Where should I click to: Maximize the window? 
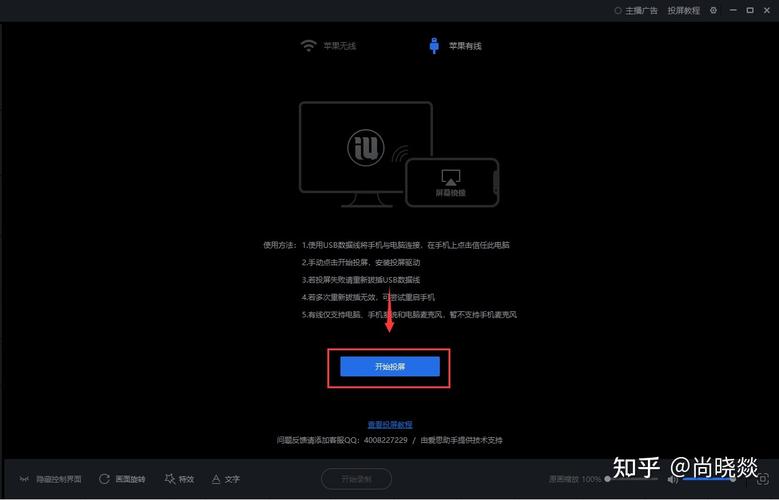click(x=750, y=10)
